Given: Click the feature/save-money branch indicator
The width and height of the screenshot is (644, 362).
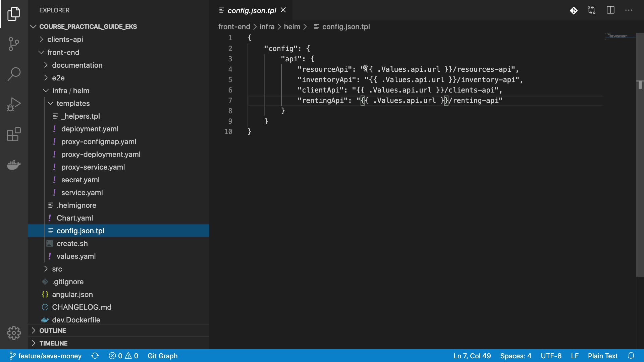Looking at the screenshot, I should coord(46,356).
